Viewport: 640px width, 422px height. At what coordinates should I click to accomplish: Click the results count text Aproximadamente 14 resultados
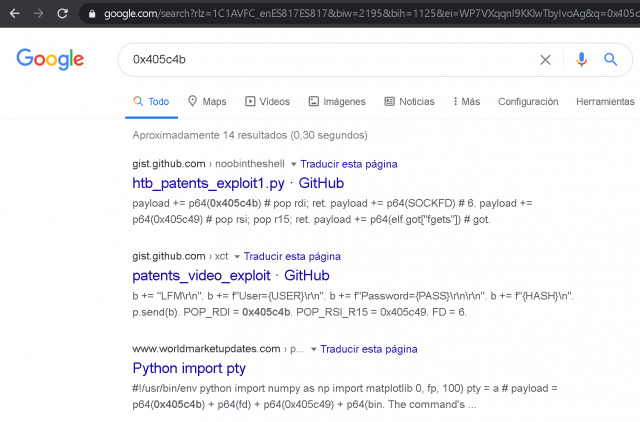(250, 135)
